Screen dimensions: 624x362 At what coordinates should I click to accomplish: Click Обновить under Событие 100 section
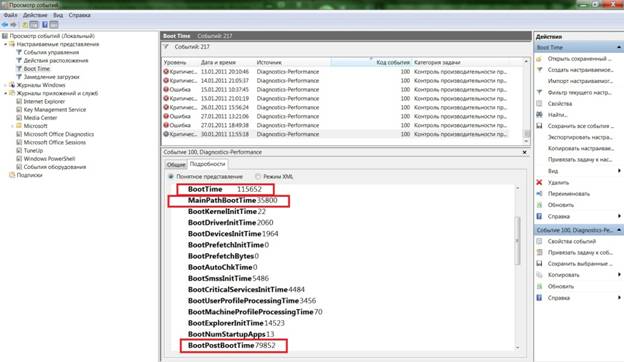561,286
